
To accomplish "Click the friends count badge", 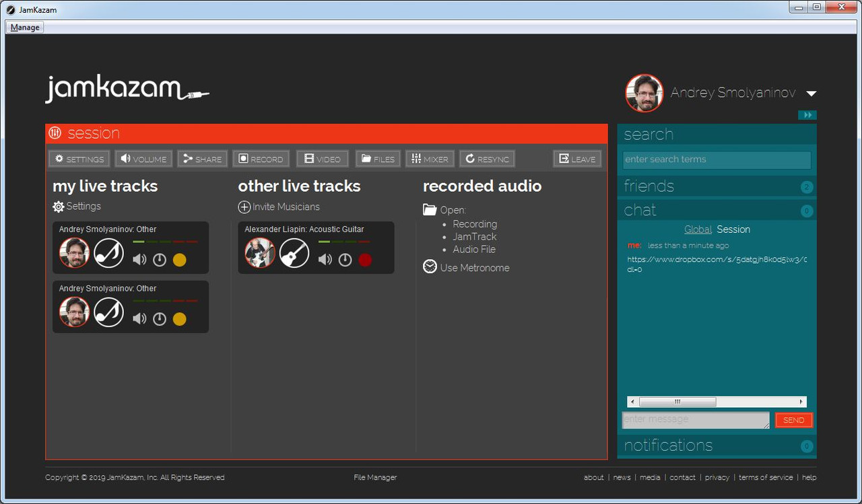I will [807, 187].
